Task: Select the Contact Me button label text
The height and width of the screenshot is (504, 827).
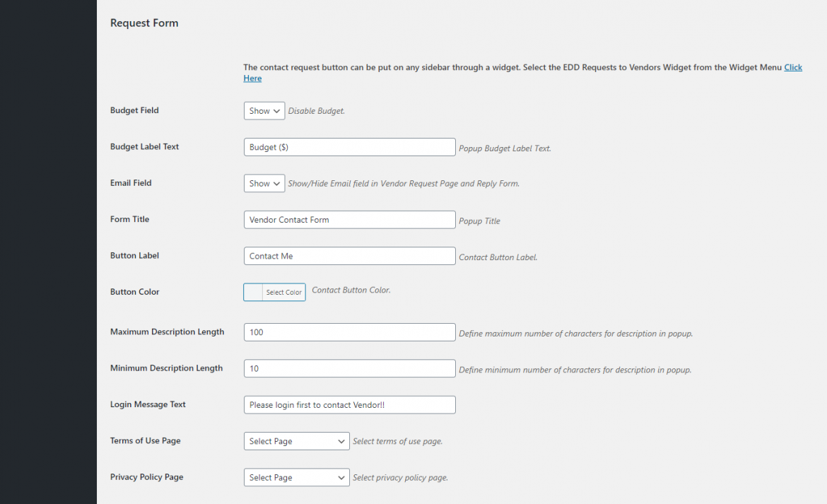Action: 349,255
